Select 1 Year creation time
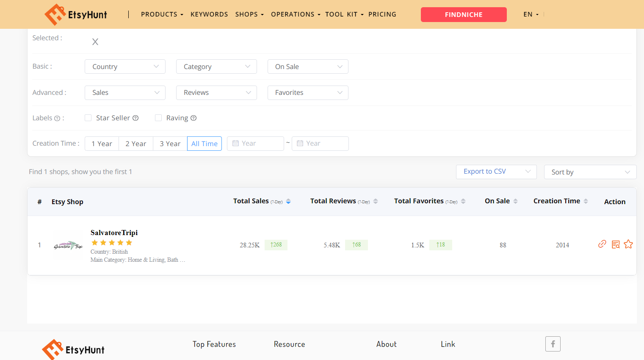Viewport: 644px width, 360px height. (102, 144)
